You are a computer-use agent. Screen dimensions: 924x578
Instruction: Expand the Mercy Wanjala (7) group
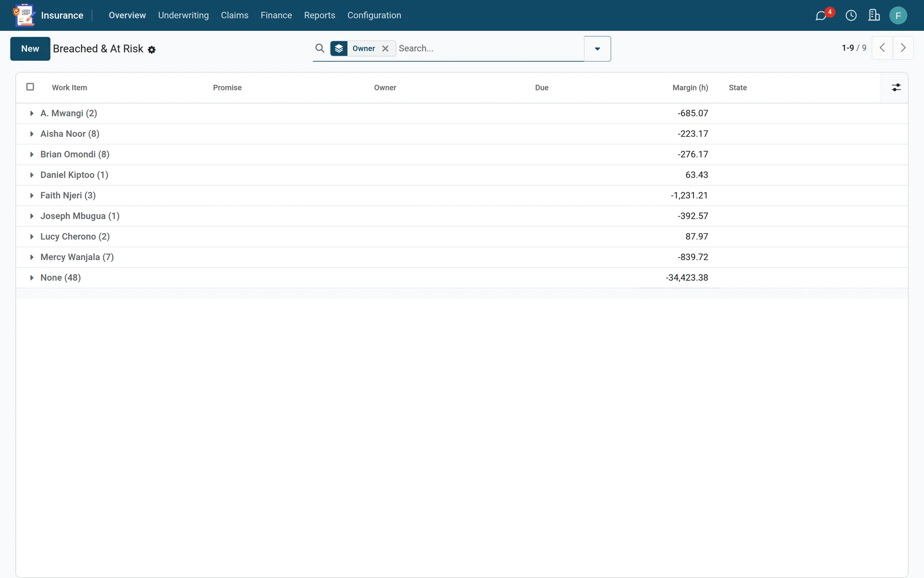click(x=462, y=257)
